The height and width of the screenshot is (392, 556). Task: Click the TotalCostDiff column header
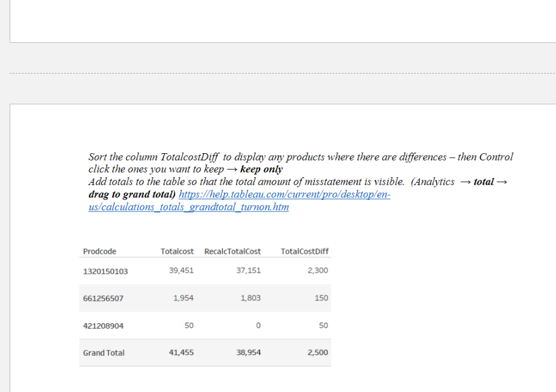(305, 251)
